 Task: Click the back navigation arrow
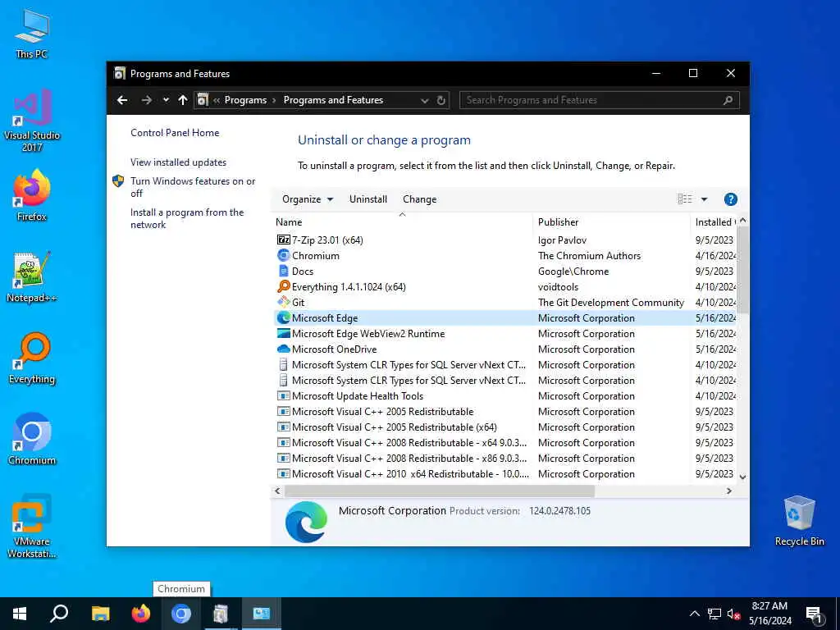pyautogui.click(x=122, y=100)
